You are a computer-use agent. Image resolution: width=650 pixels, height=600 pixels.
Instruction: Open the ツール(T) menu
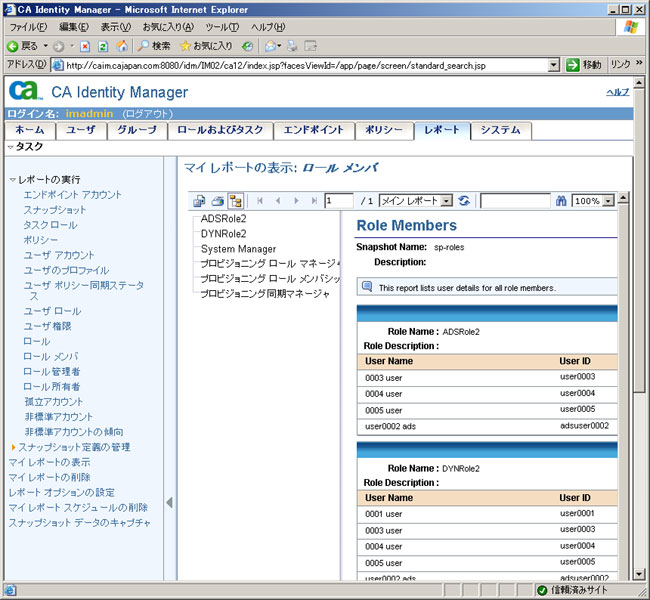[222, 27]
